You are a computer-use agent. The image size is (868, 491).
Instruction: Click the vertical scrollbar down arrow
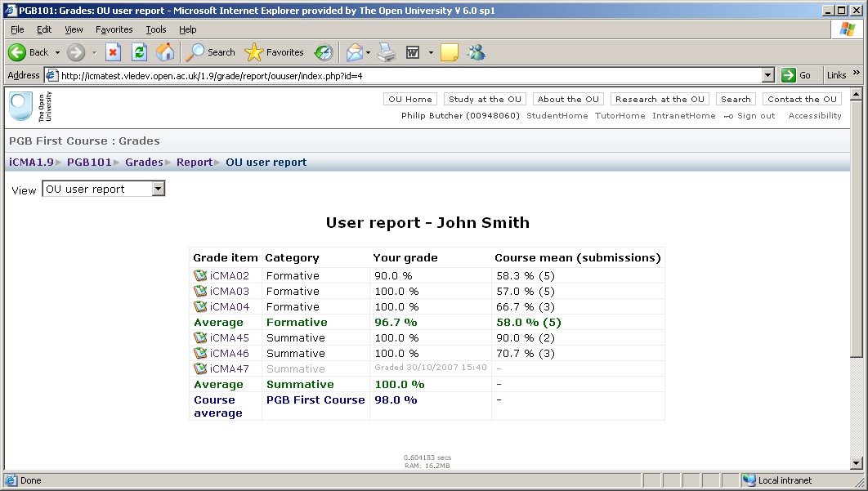857,463
